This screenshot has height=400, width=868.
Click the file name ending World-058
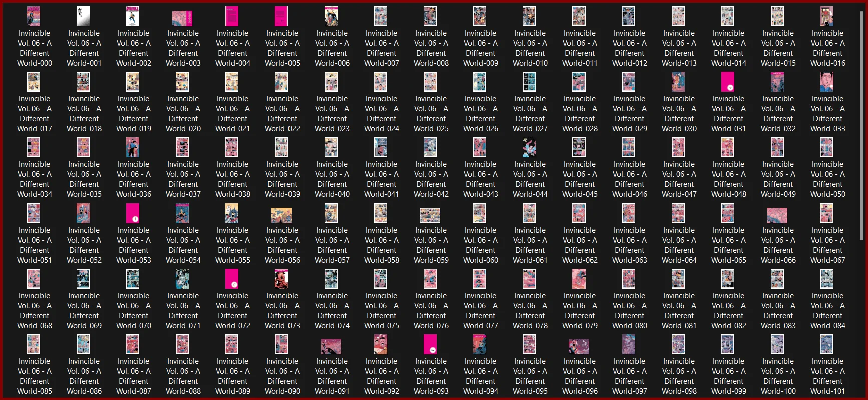(x=382, y=245)
